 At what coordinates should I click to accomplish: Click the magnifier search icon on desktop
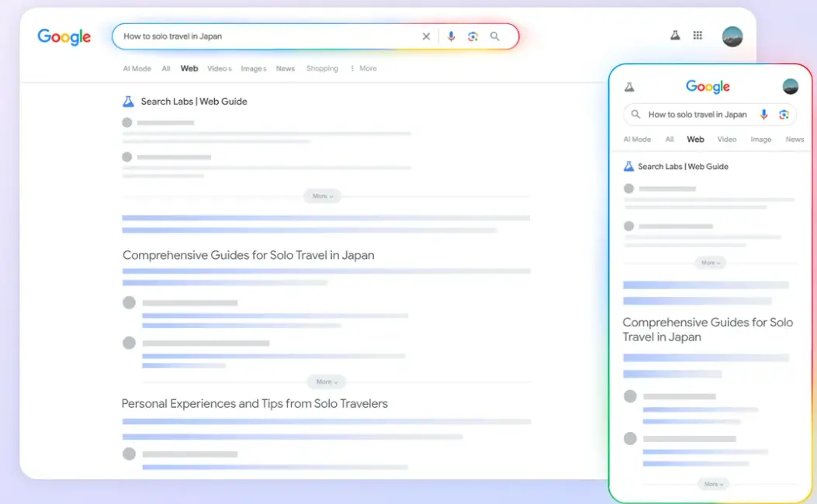[x=494, y=36]
